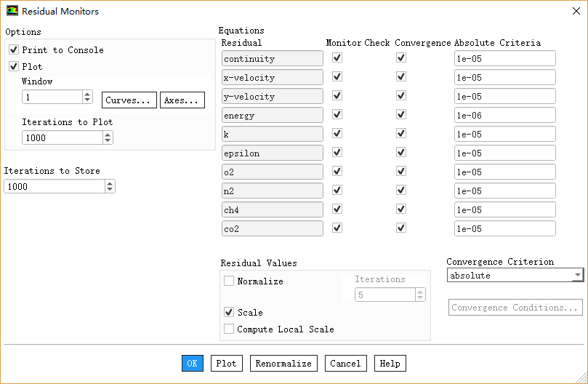Click the Iterations to Store stepper
The height and width of the screenshot is (384, 588).
[x=110, y=186]
